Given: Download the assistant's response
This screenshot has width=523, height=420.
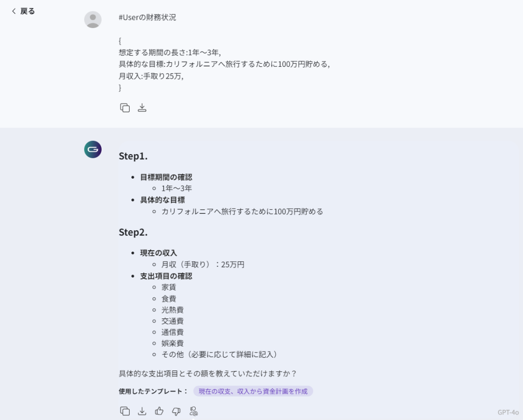Looking at the screenshot, I should pos(142,411).
